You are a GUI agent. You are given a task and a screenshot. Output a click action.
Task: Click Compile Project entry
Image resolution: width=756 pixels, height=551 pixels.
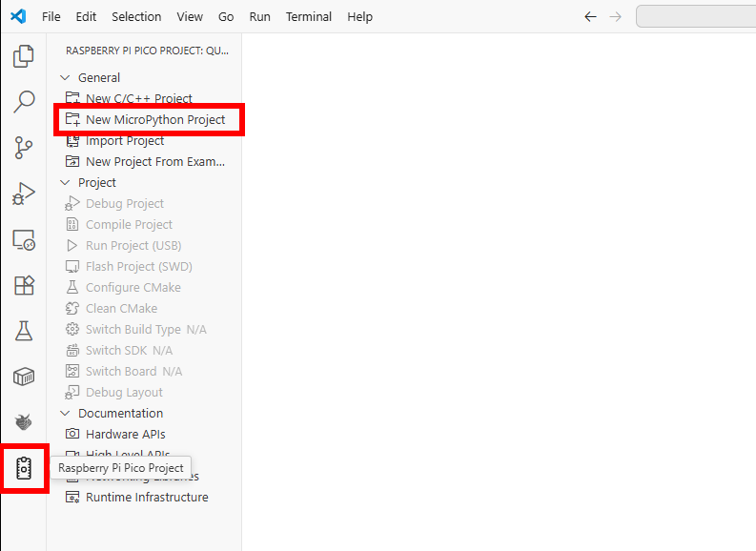click(x=145, y=225)
